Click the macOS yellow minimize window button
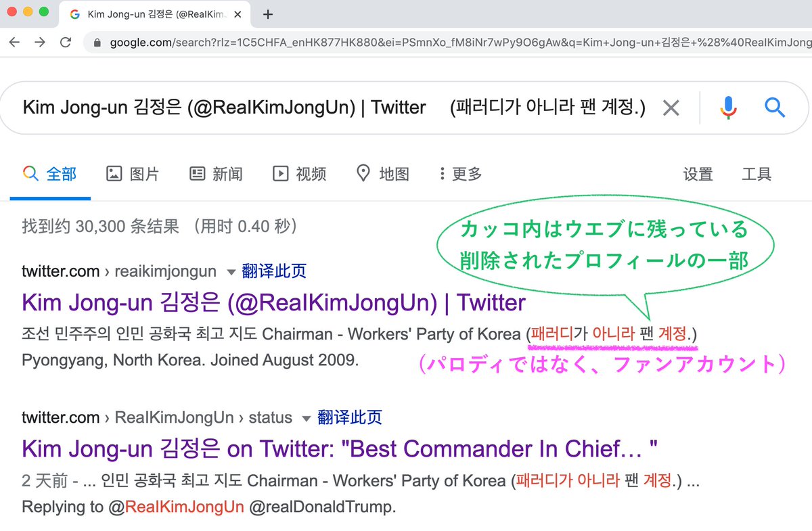Viewport: 812px width, 531px height. click(28, 11)
